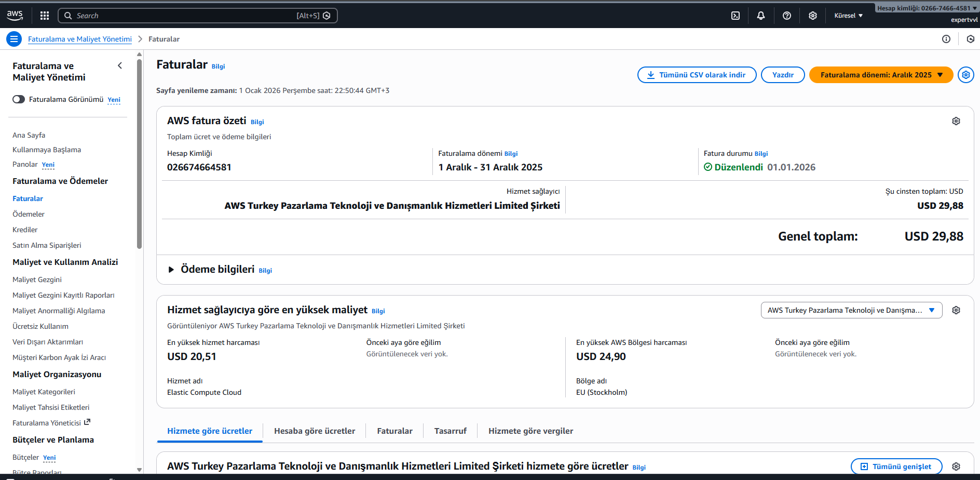Open Ödemeler in the sidebar

click(29, 214)
